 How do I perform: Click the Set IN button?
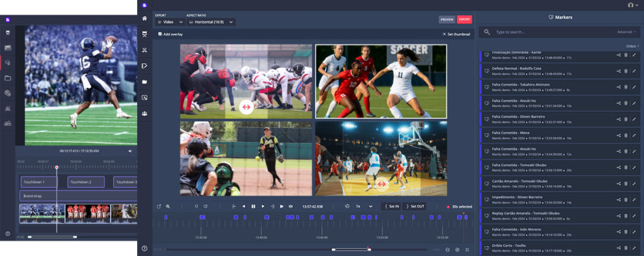point(391,206)
